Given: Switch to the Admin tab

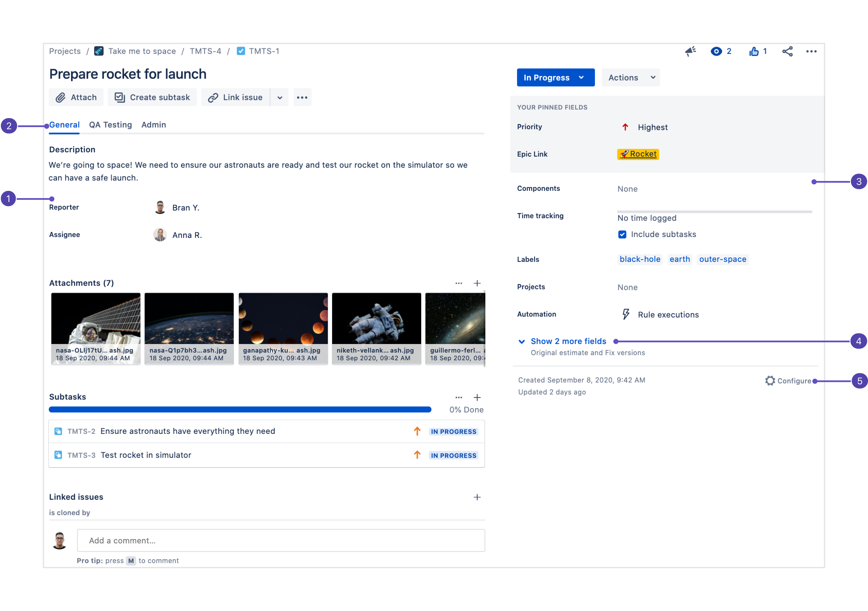Looking at the screenshot, I should [153, 125].
